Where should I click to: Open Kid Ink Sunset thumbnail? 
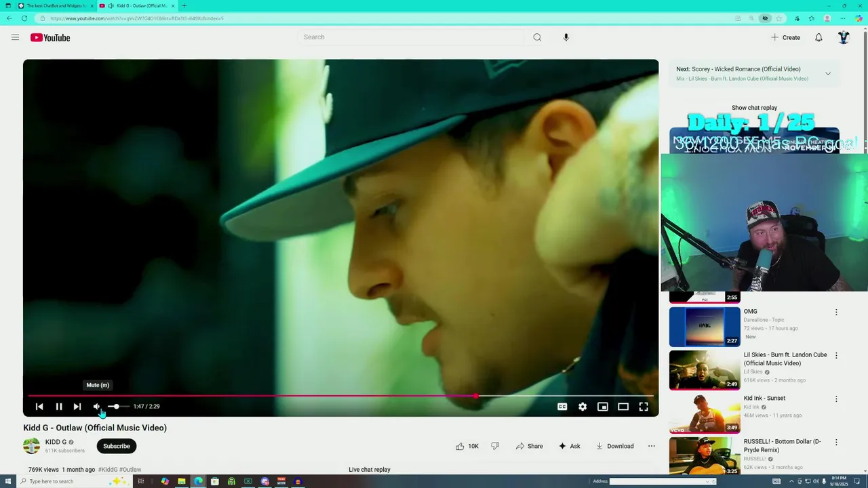(705, 413)
